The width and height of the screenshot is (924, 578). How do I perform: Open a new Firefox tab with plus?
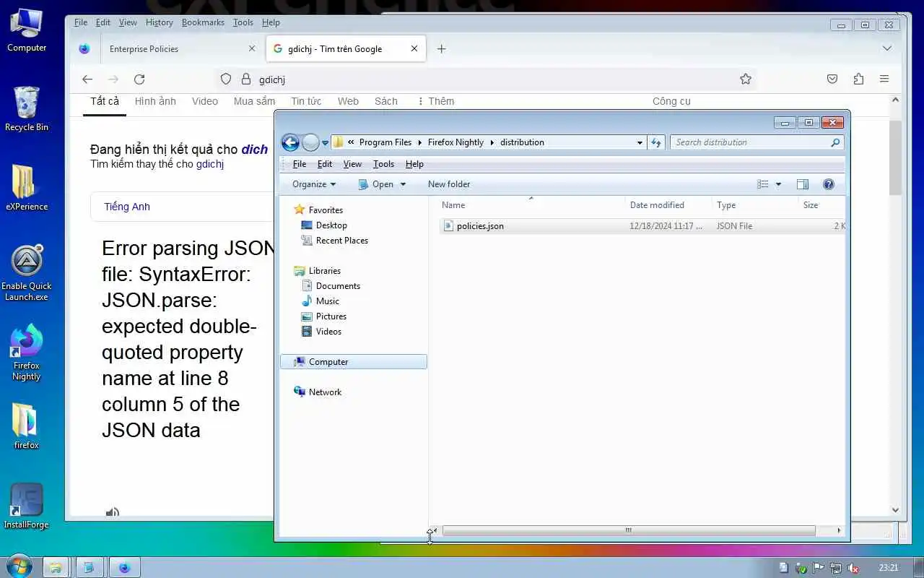point(442,48)
